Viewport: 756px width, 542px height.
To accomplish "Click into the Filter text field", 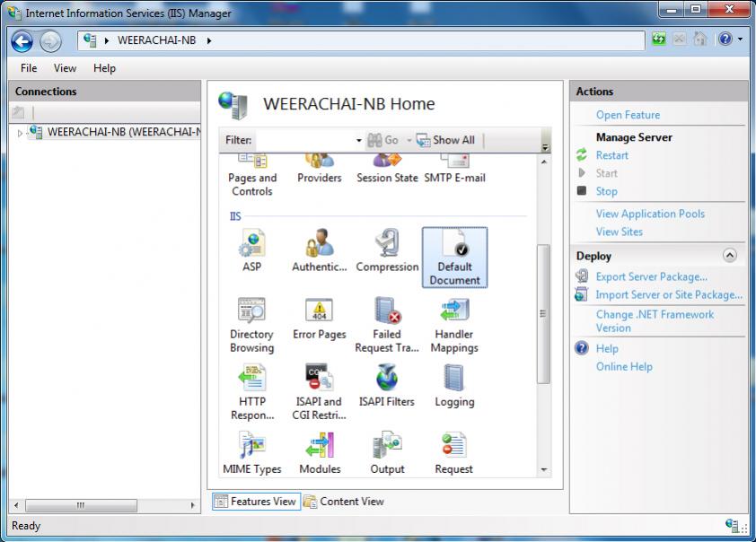I will click(x=305, y=140).
